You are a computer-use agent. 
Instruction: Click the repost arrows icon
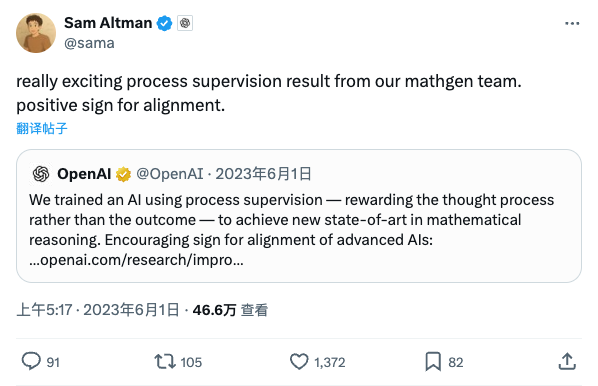pyautogui.click(x=165, y=361)
